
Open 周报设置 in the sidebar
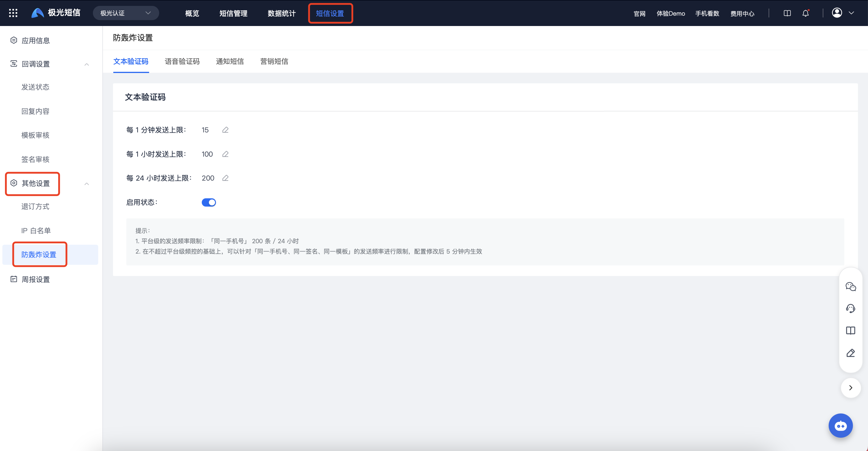pyautogui.click(x=36, y=279)
